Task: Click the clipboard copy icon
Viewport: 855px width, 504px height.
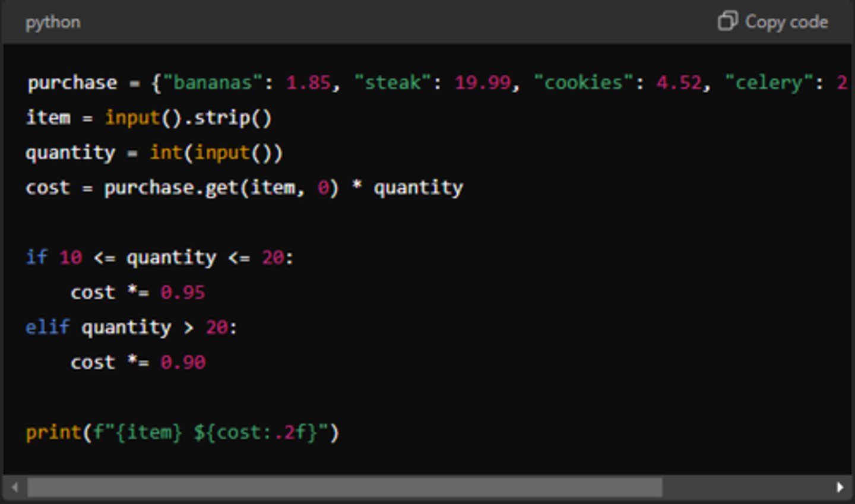Action: tap(727, 21)
